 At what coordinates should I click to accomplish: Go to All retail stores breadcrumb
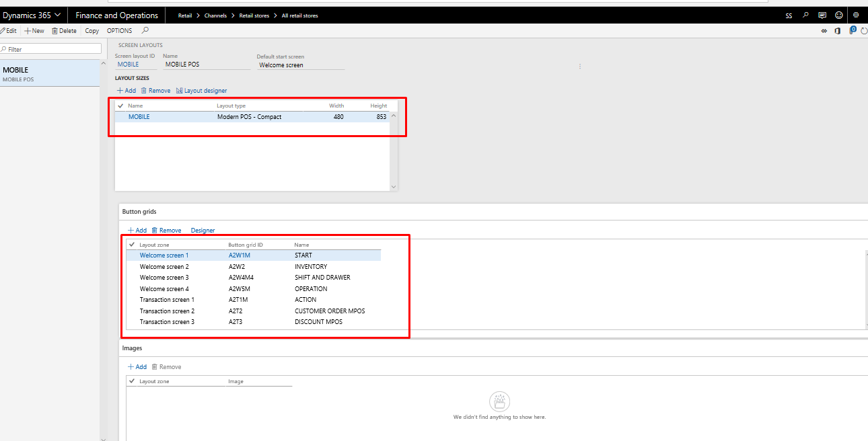[x=300, y=15]
